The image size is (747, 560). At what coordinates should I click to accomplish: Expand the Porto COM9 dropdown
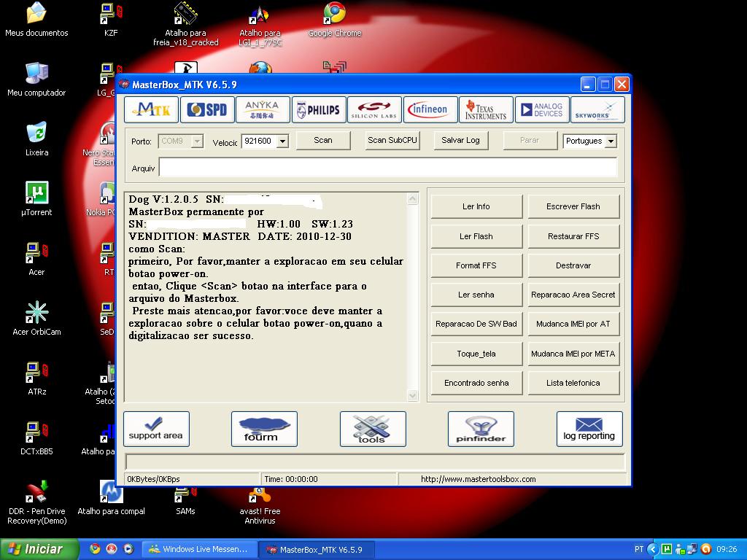196,141
